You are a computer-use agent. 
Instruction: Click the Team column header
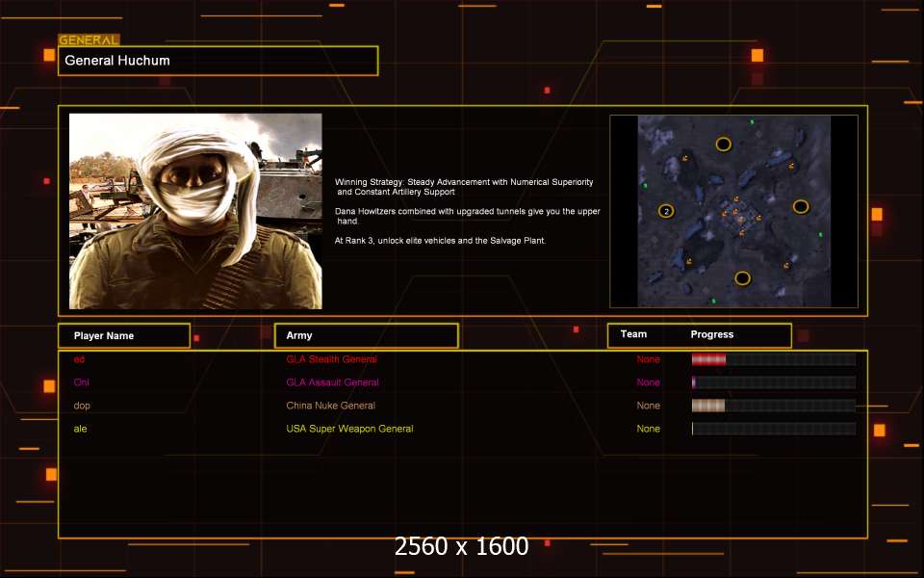(x=633, y=334)
